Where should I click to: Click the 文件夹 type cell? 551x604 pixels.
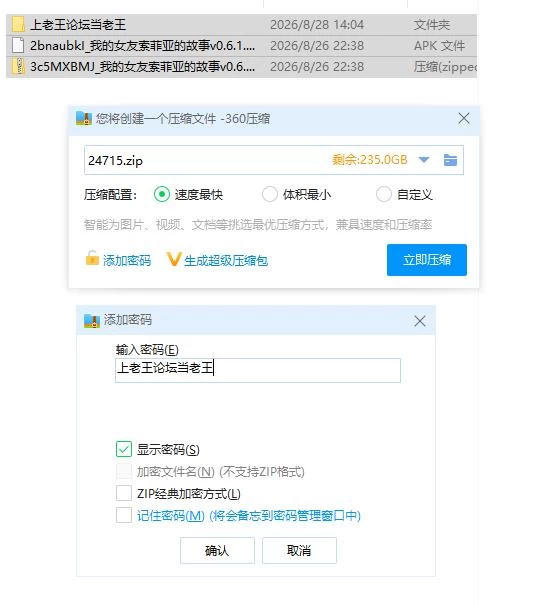pos(432,25)
